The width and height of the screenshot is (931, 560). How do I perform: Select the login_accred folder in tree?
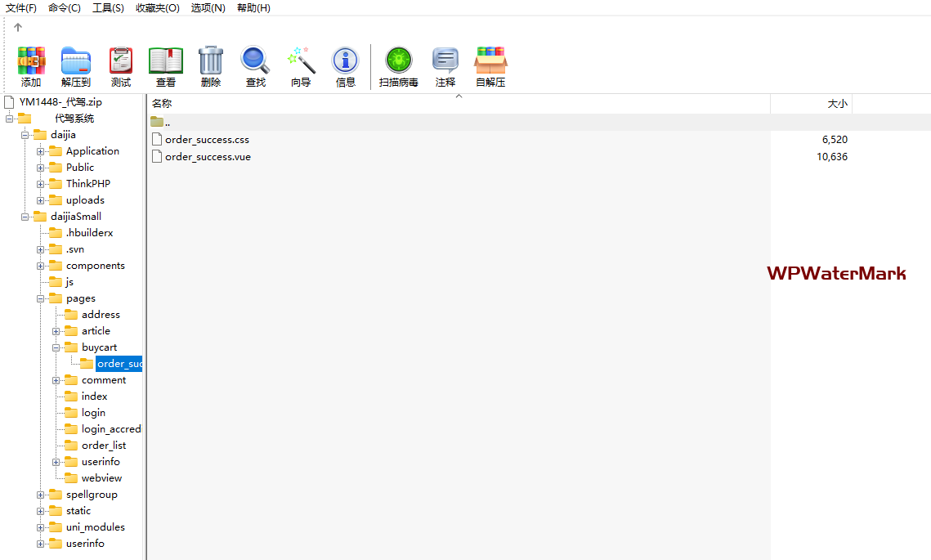(111, 429)
